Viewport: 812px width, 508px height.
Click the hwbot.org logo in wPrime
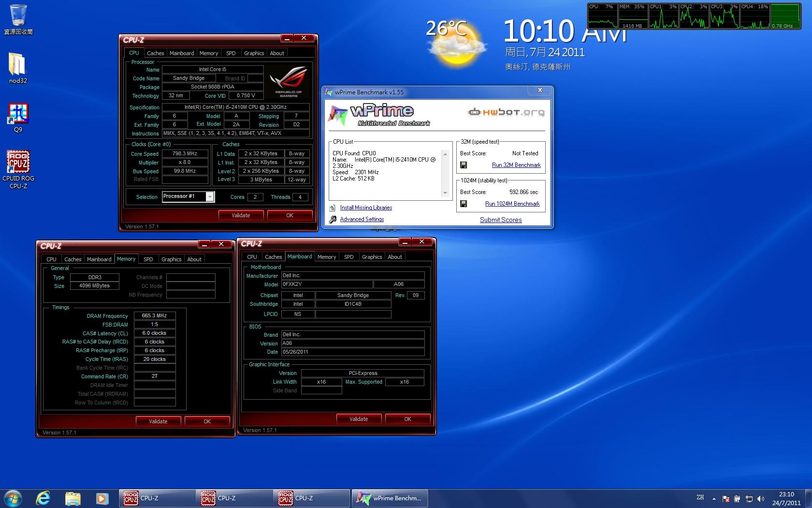pos(506,112)
